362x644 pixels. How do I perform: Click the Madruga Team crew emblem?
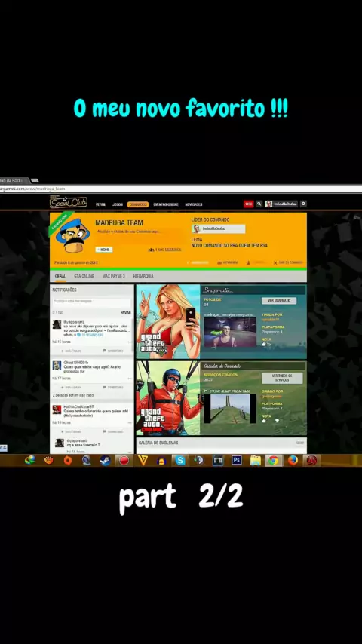pos(72,235)
